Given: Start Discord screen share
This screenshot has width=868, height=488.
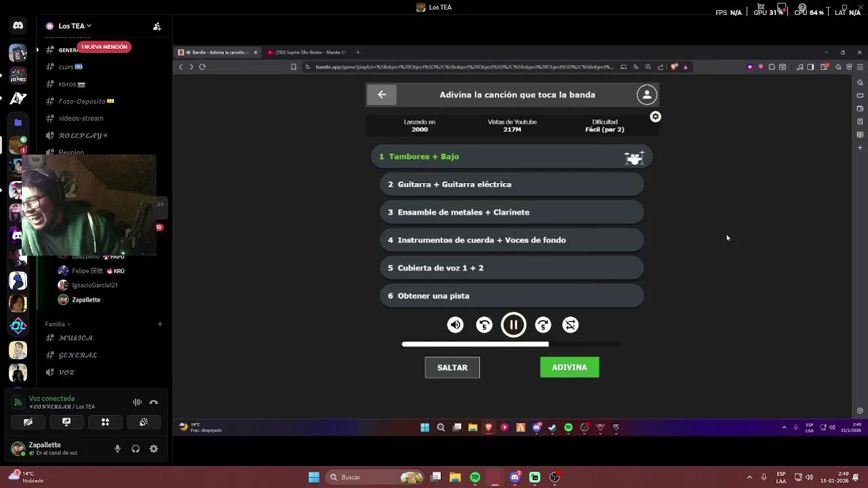Looking at the screenshot, I should tap(66, 422).
